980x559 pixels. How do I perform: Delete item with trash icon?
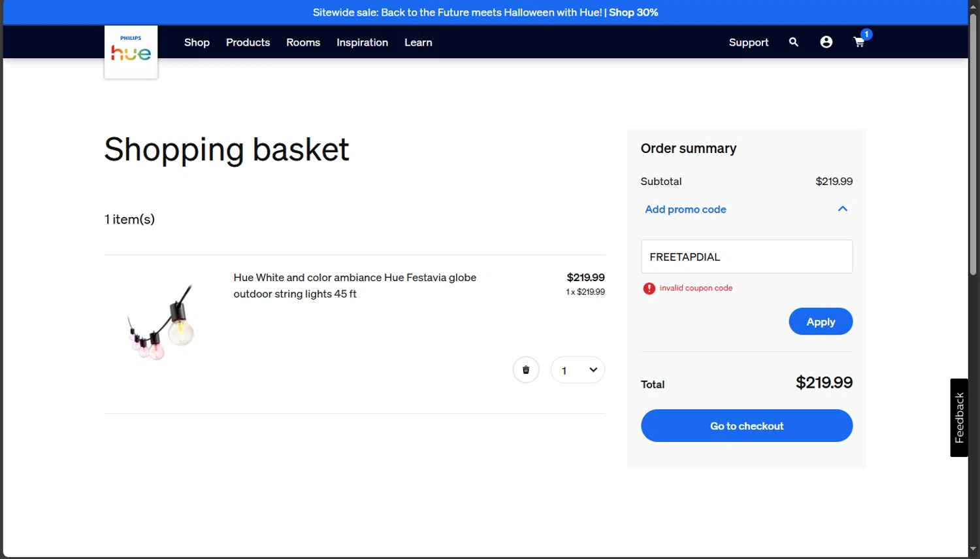(526, 370)
